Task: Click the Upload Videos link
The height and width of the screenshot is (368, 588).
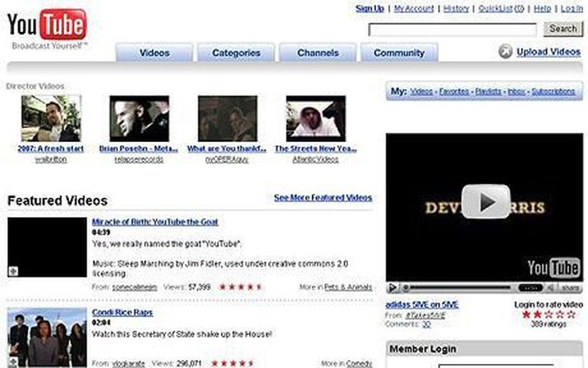Action: pos(548,52)
